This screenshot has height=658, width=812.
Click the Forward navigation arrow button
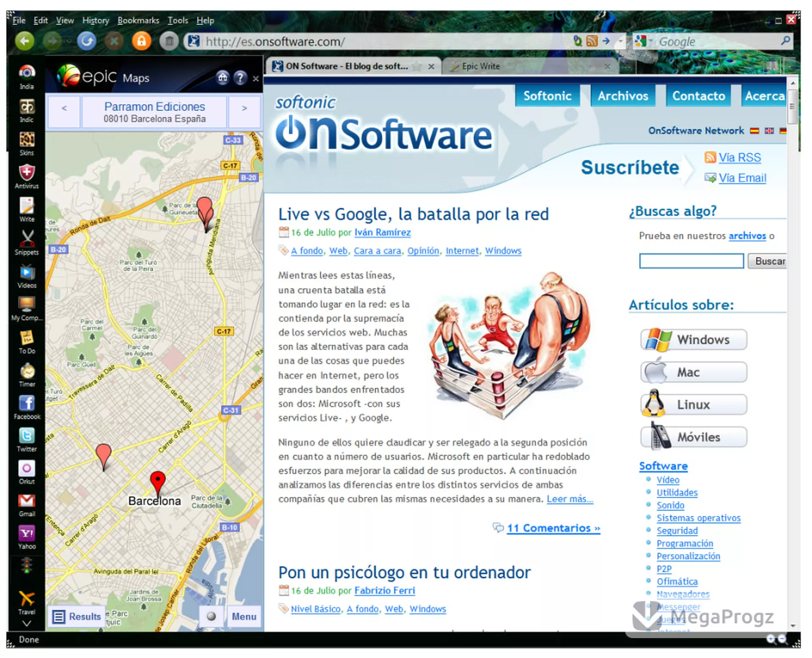[x=52, y=41]
